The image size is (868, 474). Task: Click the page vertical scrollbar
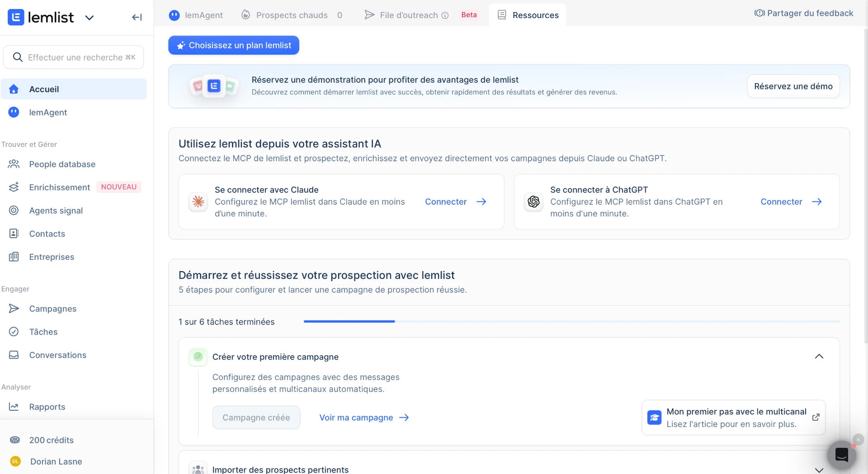pyautogui.click(x=866, y=185)
